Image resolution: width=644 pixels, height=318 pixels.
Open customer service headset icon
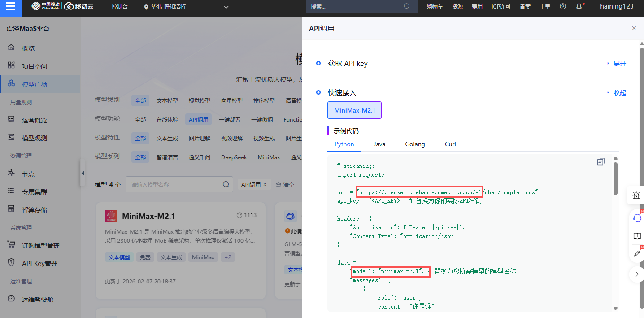point(637,218)
